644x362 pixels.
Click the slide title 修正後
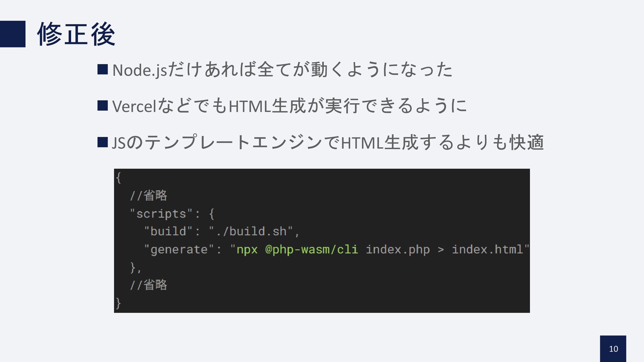point(76,34)
